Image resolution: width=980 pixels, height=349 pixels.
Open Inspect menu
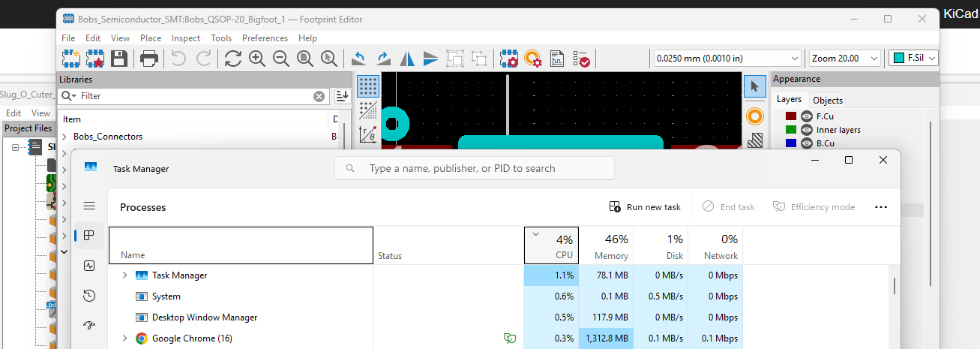coord(186,38)
